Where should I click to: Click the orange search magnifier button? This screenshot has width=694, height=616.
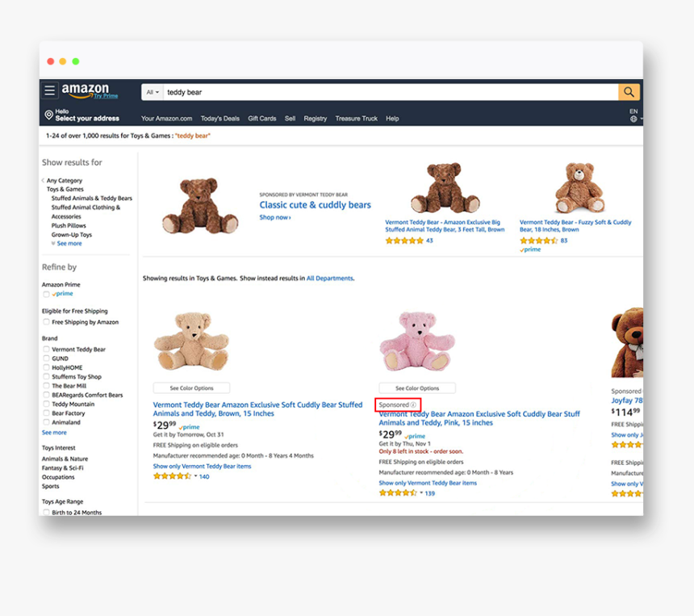629,92
